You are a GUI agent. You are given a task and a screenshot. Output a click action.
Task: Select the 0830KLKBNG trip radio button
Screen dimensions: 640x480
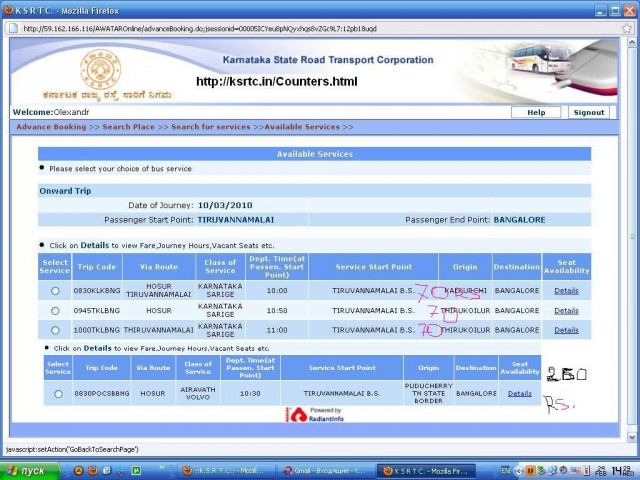pos(55,291)
